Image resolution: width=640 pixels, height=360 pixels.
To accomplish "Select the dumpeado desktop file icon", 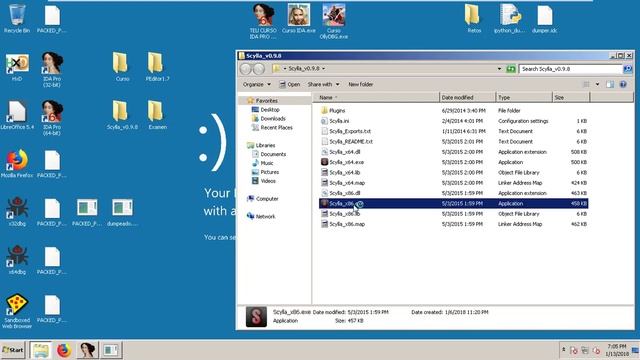I will 122,211.
